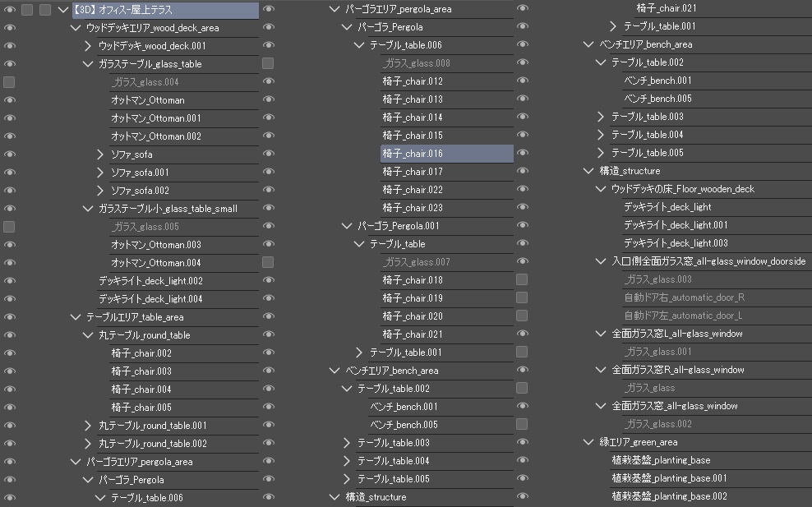Enable visibility box for ガラス_glass.007
Screen dimensions: 812x507
(x=268, y=262)
